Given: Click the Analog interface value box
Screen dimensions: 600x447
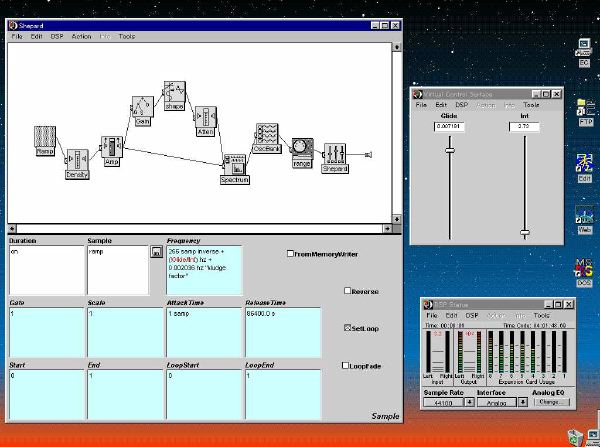Looking at the screenshot, I should (x=497, y=403).
